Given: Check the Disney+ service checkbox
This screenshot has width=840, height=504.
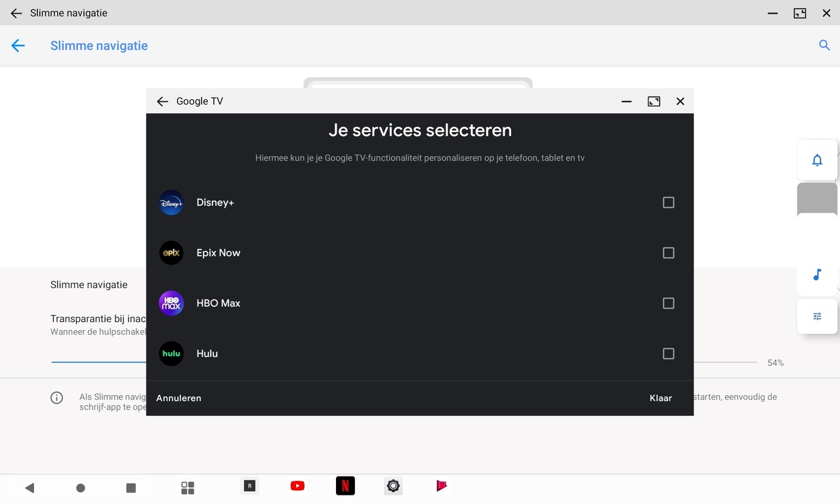Looking at the screenshot, I should [668, 203].
